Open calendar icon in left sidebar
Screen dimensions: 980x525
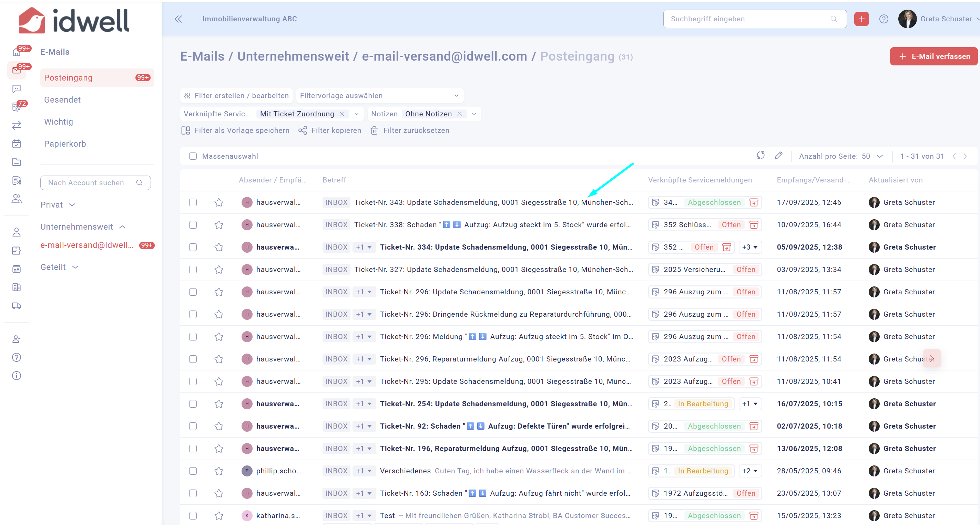16,144
